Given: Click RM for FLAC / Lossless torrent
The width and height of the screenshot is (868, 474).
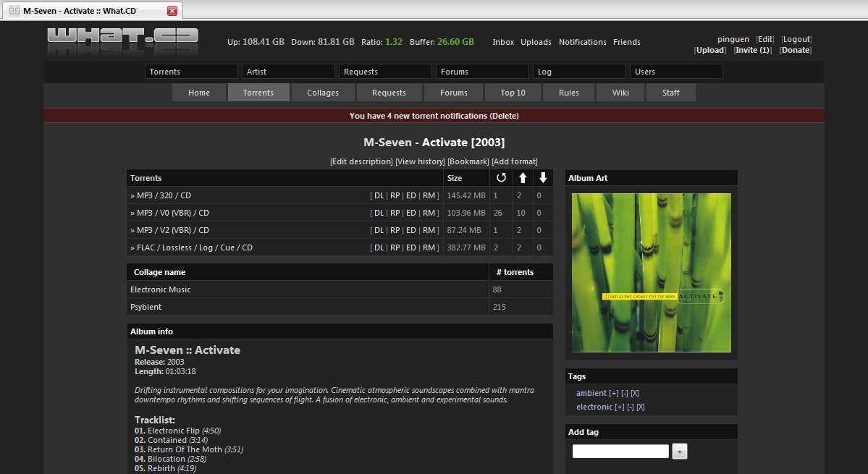Looking at the screenshot, I should coord(429,247).
